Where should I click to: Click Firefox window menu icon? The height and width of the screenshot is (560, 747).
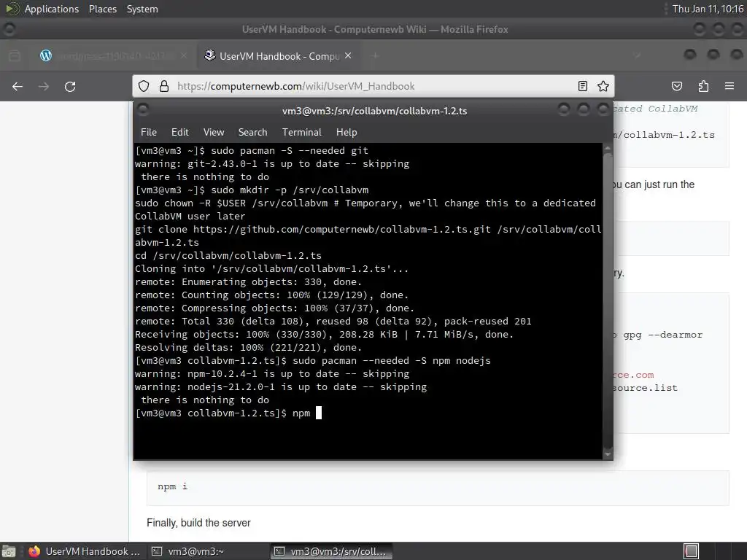point(9,29)
